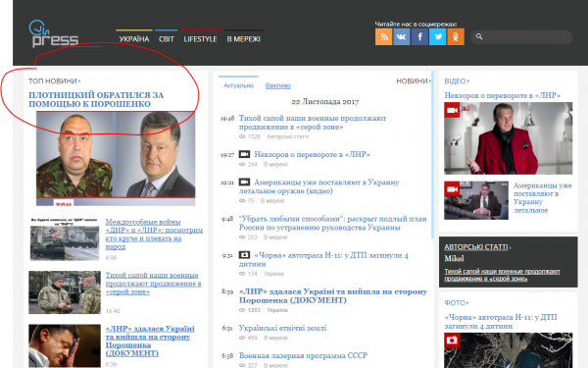Open the УКРАЇНА menu section
Screen dimensions: 588x368
point(134,39)
